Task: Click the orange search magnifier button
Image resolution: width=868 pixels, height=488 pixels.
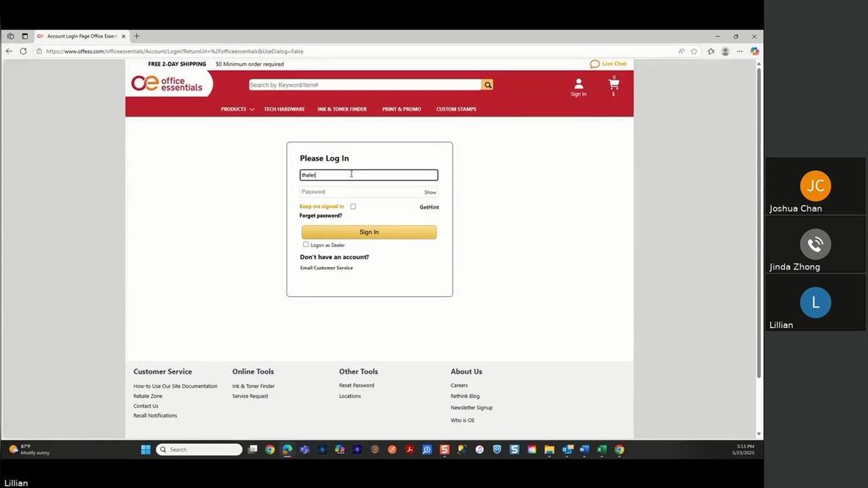Action: (x=488, y=85)
